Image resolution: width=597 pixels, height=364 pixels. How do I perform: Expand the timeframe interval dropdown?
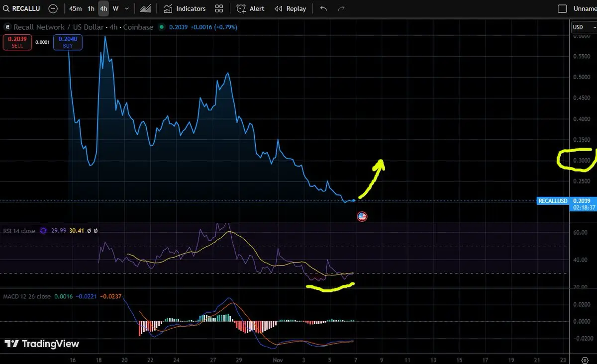tap(127, 8)
